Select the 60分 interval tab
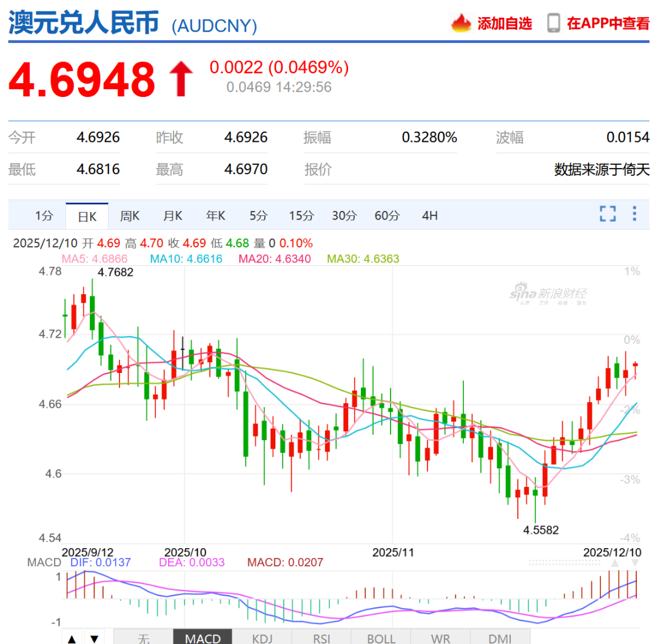Image resolution: width=655 pixels, height=644 pixels. (387, 216)
